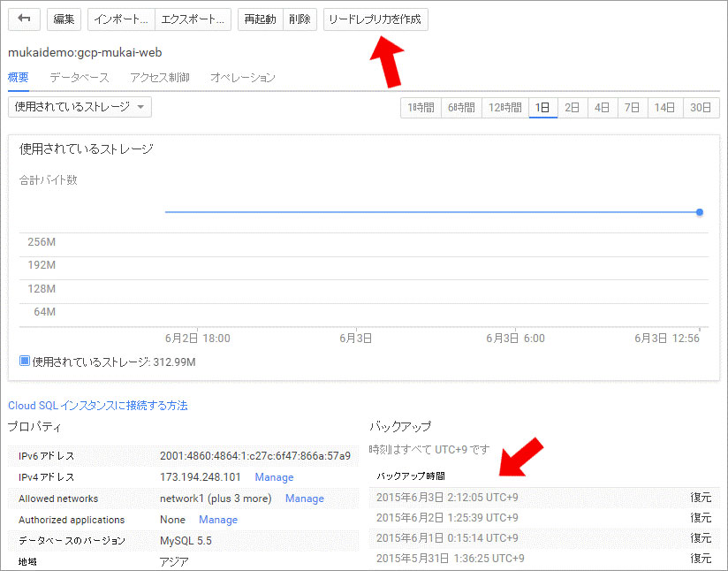Select the 6時間 time range
728x571 pixels.
tap(461, 108)
